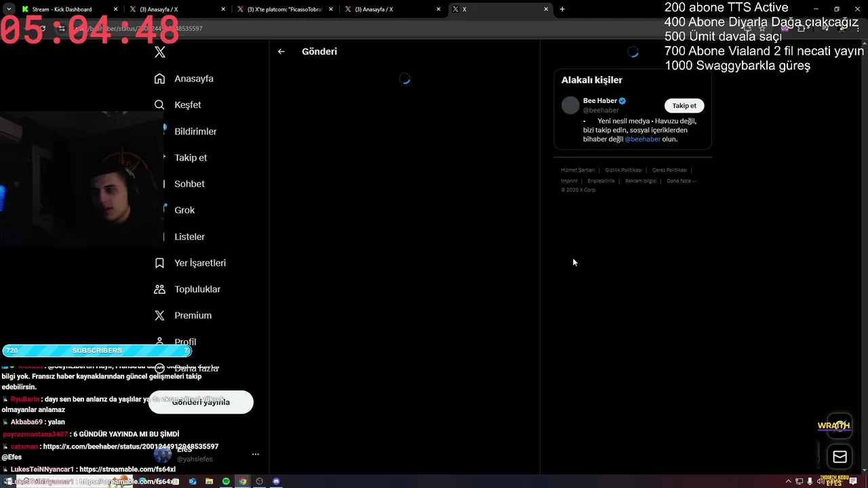The width and height of the screenshot is (868, 488).
Task: Click the microphone icon in system tray
Action: pos(810,481)
